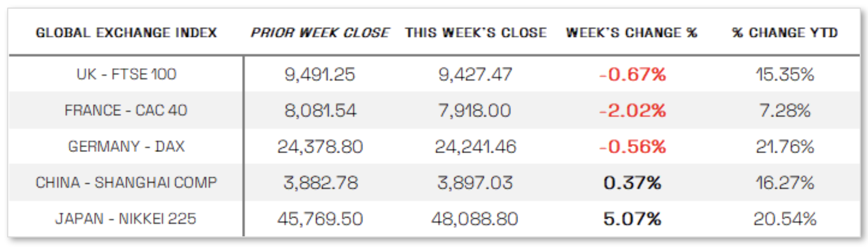Viewport: 868px width, 247px height.
Task: Select the Shanghai 0.37% weekly change
Action: coord(632,183)
